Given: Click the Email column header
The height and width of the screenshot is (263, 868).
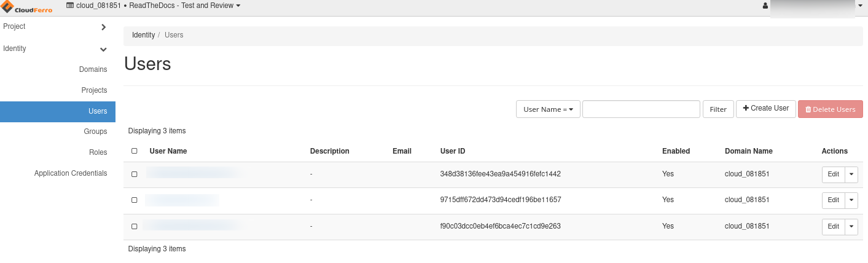Looking at the screenshot, I should (x=402, y=151).
